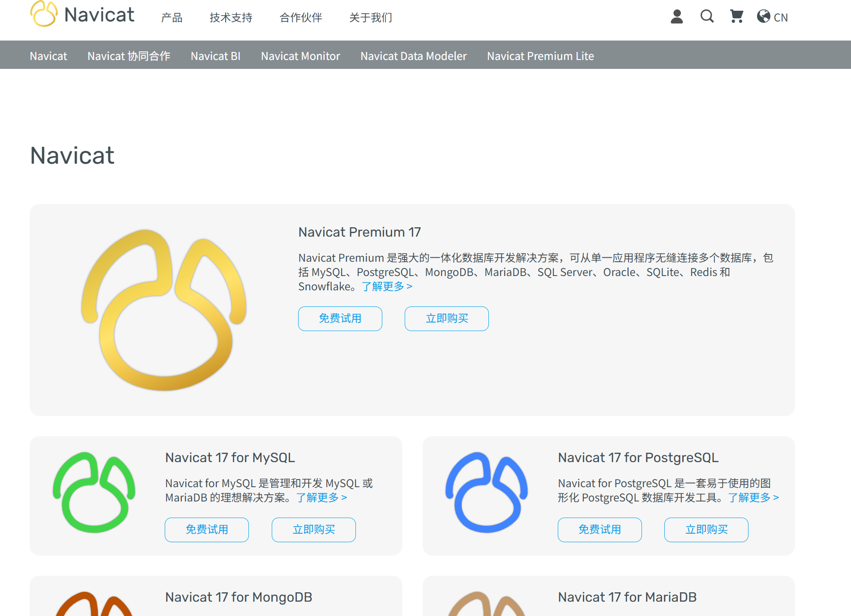851x616 pixels.
Task: Click the Navicat 17 for MongoDB title
Action: 239,597
